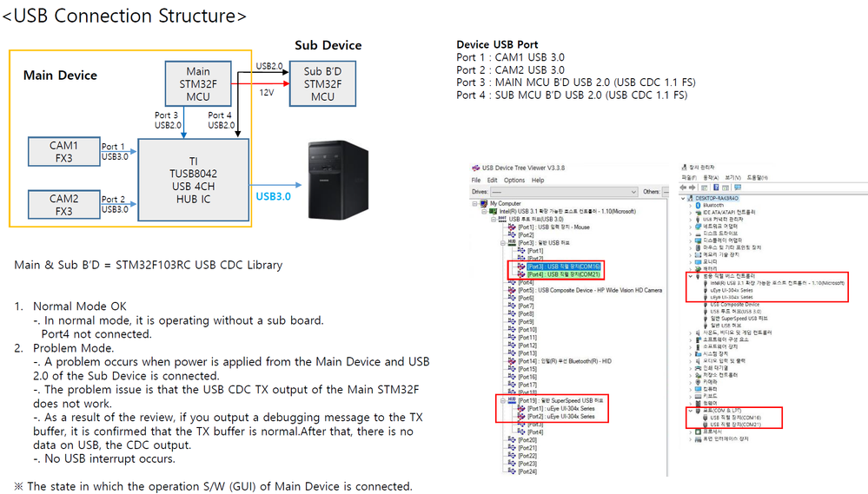Open 보기(V) menu in Device Manager
The image size is (868, 494).
pos(732,178)
